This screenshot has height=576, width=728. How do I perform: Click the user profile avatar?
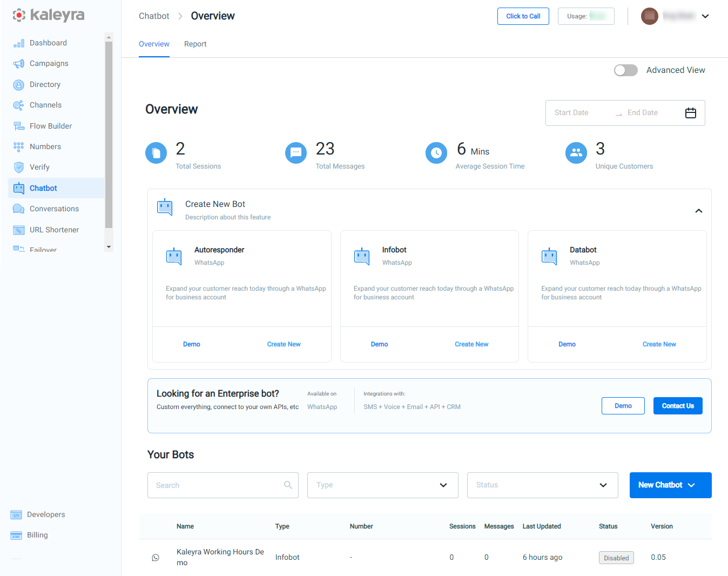pos(650,16)
